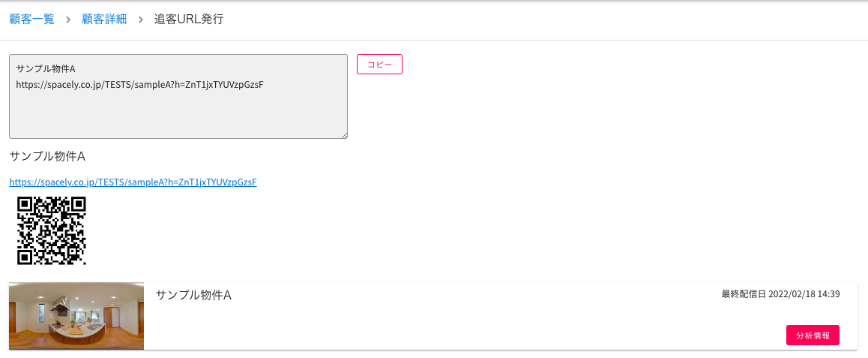Image resolution: width=868 pixels, height=358 pixels.
Task: Click サンプル物件A title in property card
Action: click(193, 296)
